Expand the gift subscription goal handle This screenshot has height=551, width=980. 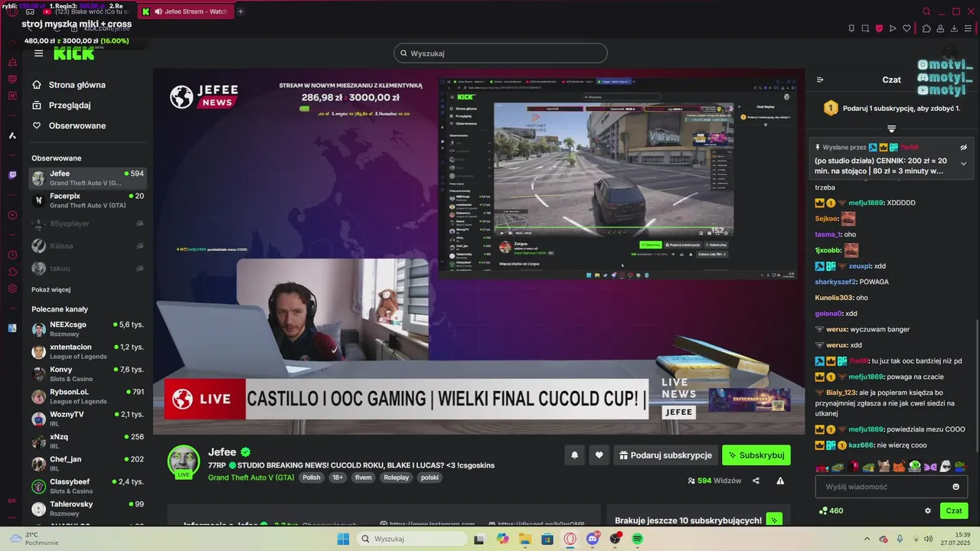(891, 129)
